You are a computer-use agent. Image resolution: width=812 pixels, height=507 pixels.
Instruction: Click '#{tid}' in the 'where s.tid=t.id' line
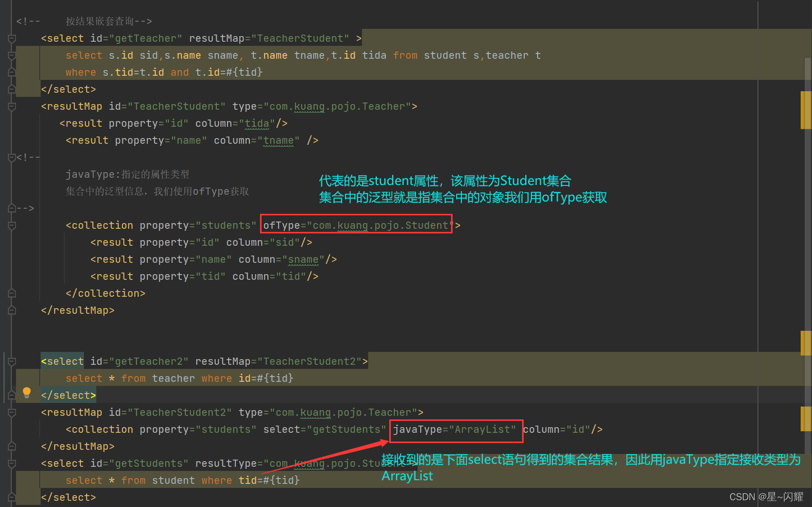(x=245, y=73)
